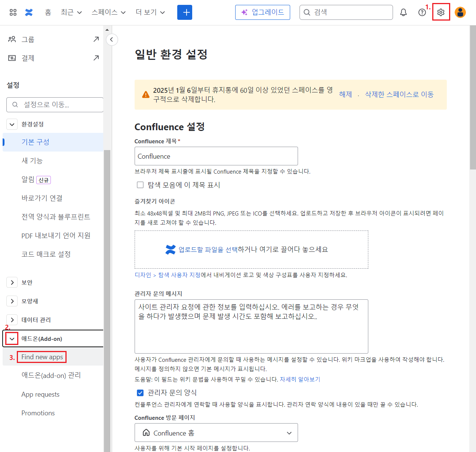
Task: Click the magnifier in 설정으로 이동 field
Action: coord(15,105)
